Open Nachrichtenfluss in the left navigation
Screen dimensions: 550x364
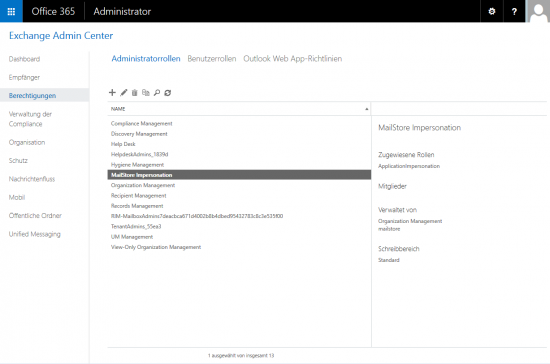[x=32, y=179]
